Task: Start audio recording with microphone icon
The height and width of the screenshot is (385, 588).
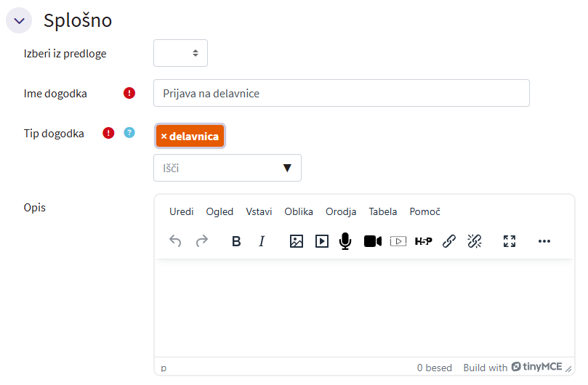Action: pos(346,241)
